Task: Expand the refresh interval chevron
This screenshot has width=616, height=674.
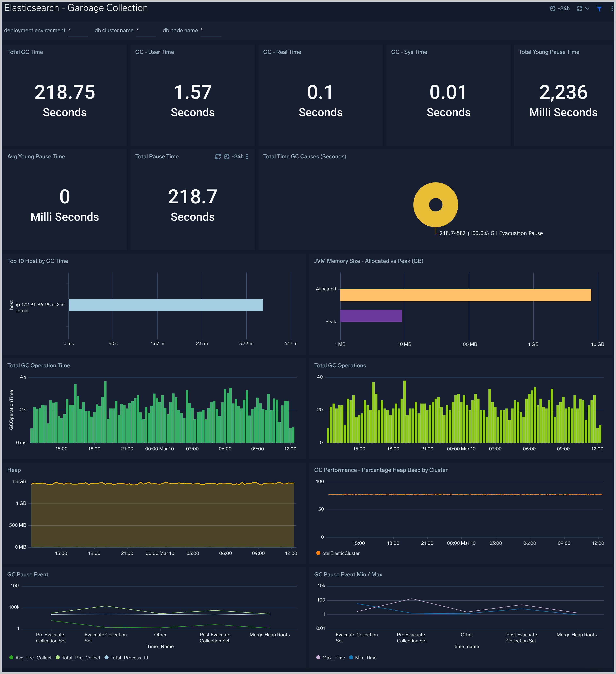Action: coord(587,8)
